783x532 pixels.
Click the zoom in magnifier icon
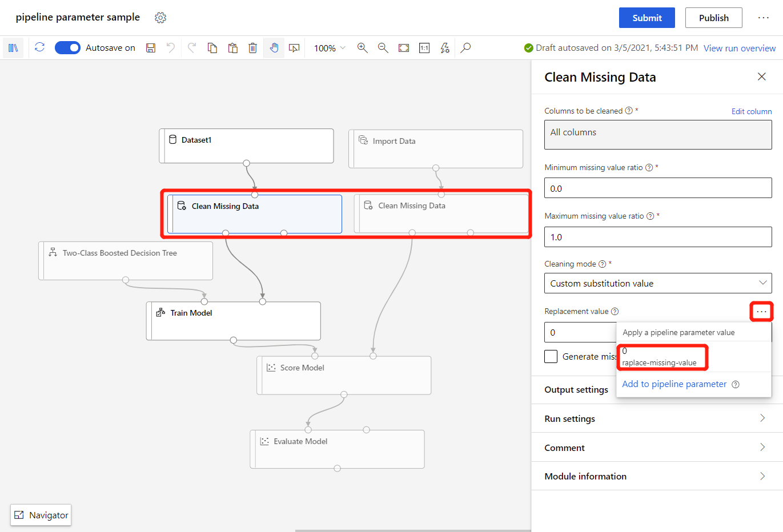(x=362, y=48)
